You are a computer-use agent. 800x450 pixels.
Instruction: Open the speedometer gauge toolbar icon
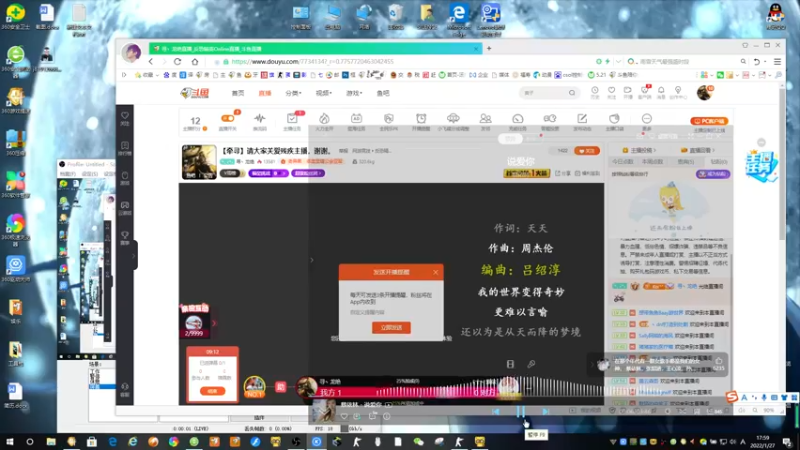pyautogui.click(x=517, y=118)
